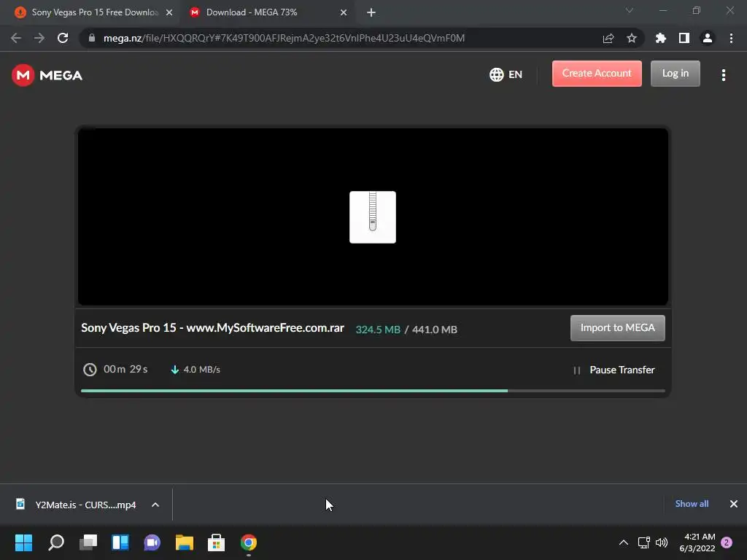Toggle the browser side panel
Viewport: 747px width, 560px height.
(x=684, y=38)
